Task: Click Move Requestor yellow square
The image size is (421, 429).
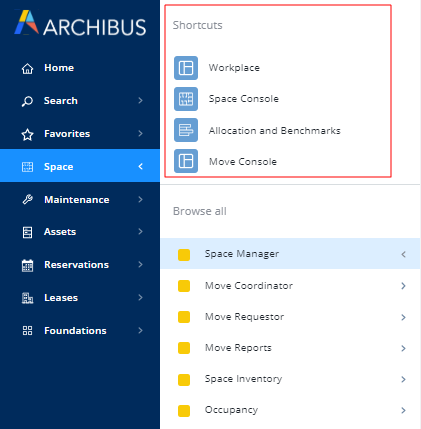Action: coord(184,317)
